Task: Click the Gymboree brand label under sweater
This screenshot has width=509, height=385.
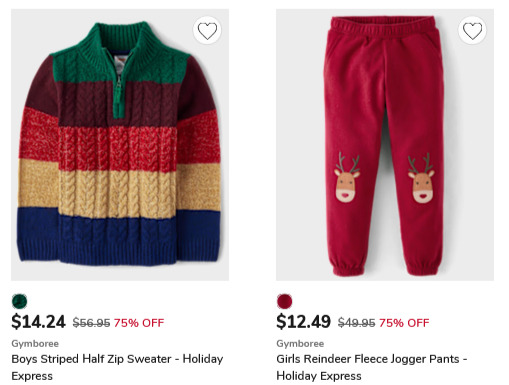Action: click(x=35, y=343)
